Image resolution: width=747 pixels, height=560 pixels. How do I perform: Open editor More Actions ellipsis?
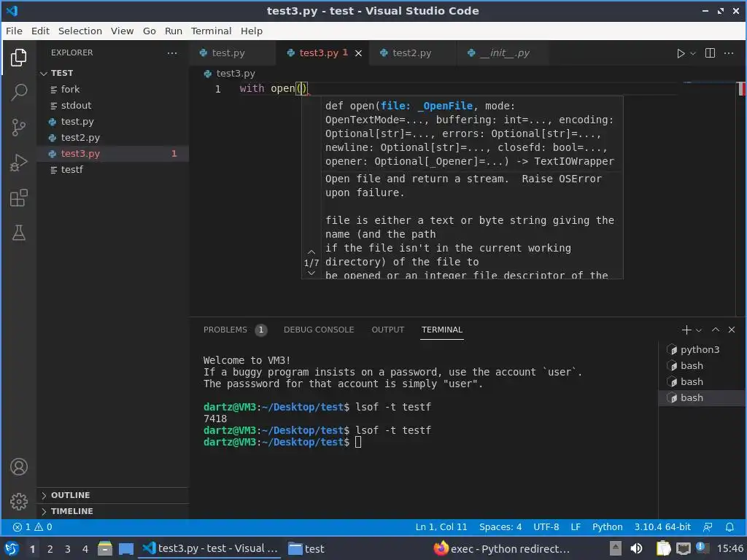(x=729, y=52)
